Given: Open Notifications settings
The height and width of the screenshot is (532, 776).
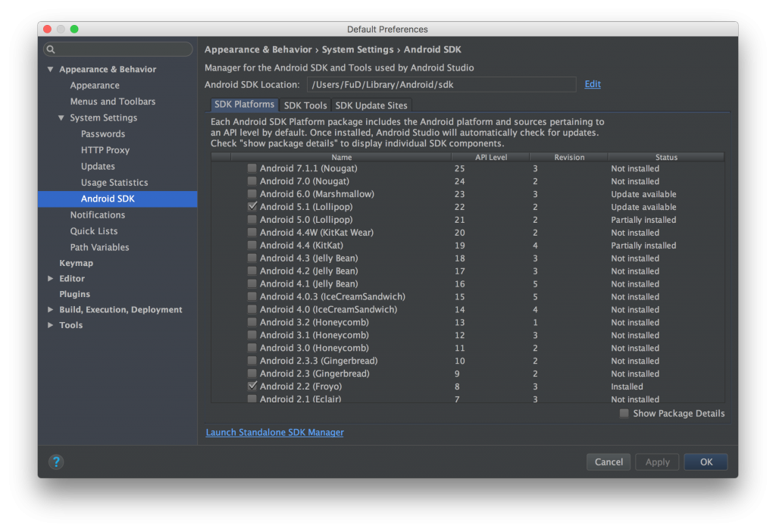Looking at the screenshot, I should (x=98, y=215).
